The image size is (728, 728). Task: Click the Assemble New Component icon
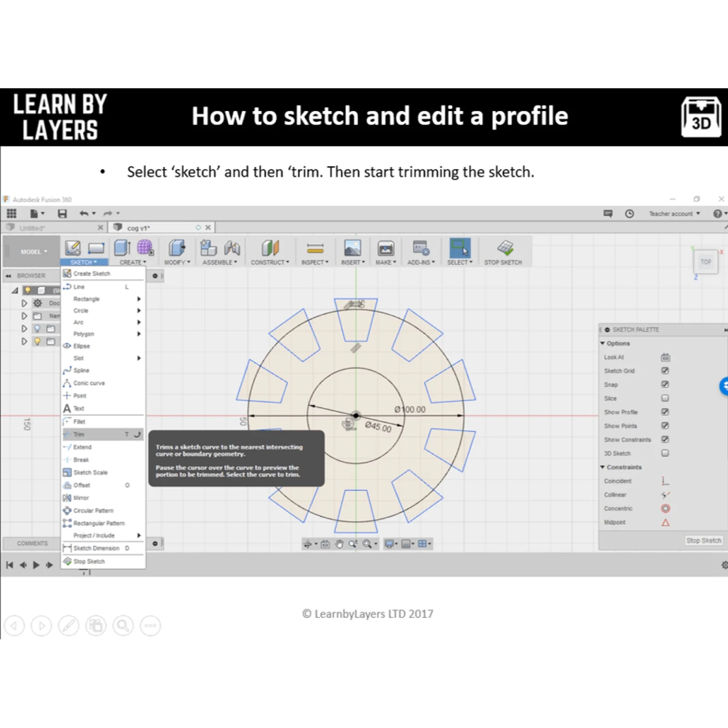(x=208, y=248)
